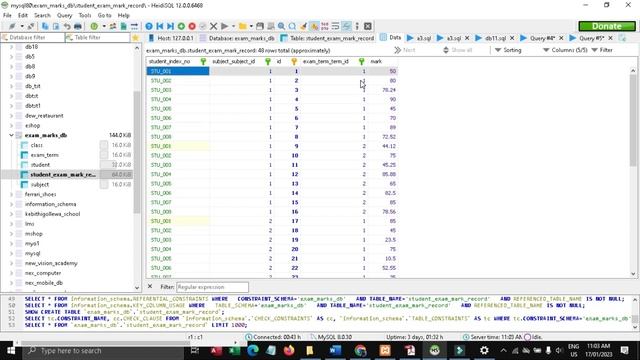This screenshot has height=360, width=640.
Task: Open the Query menu
Action: [x=64, y=15]
